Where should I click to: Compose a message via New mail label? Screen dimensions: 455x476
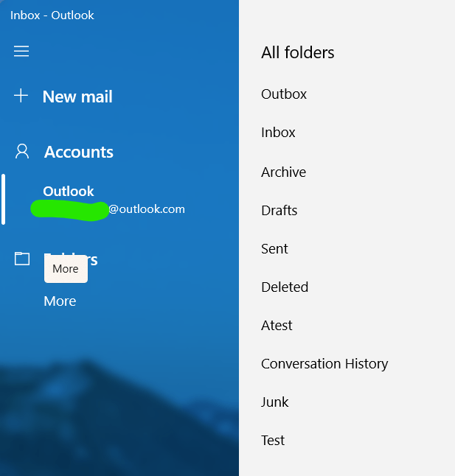77,97
